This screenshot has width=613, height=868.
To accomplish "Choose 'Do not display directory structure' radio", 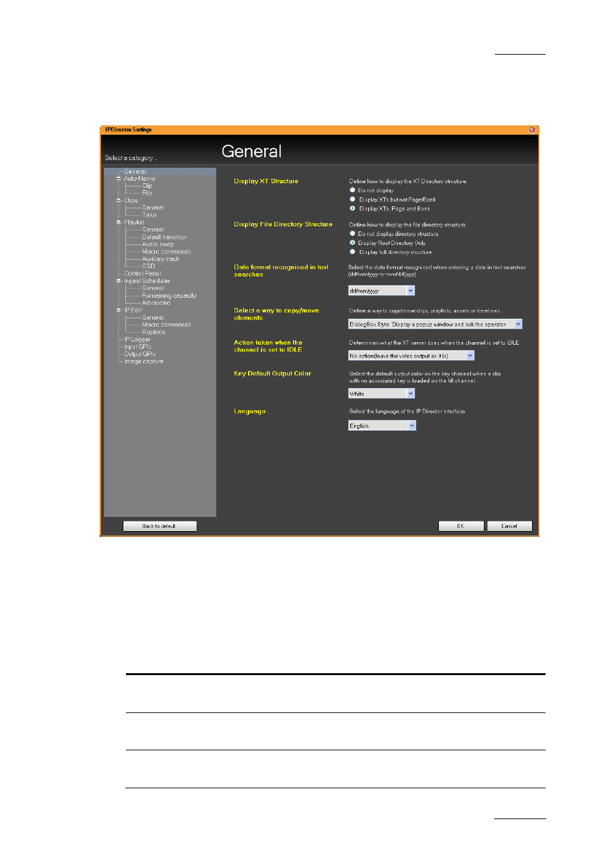I will point(352,233).
